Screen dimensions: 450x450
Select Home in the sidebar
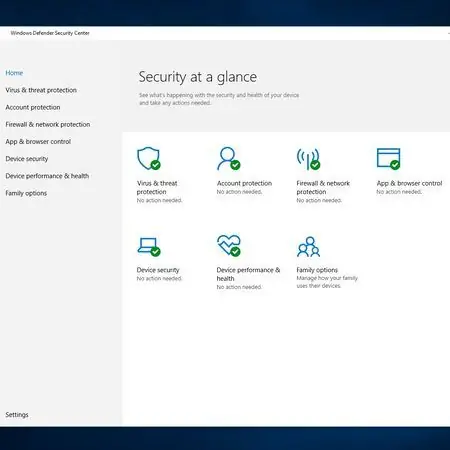(x=14, y=73)
